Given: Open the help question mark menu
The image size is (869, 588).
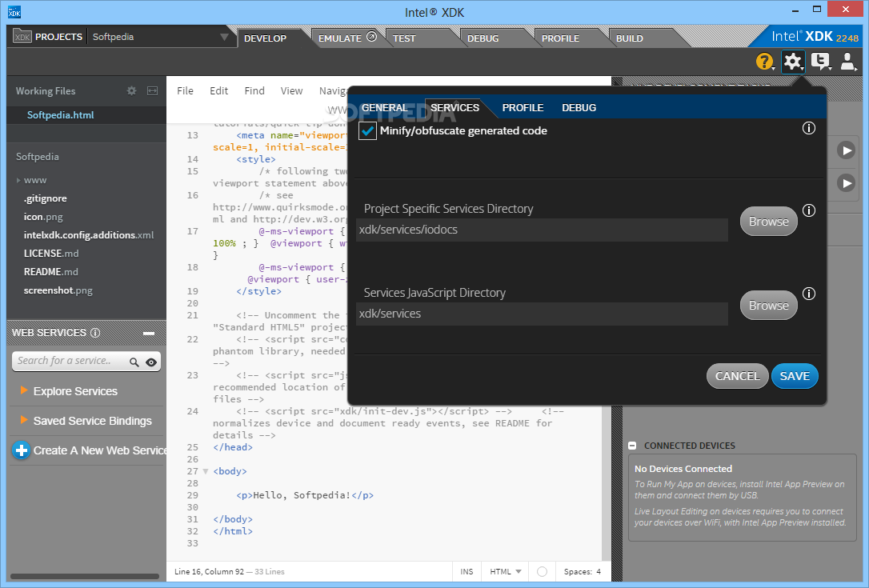Looking at the screenshot, I should coord(765,62).
